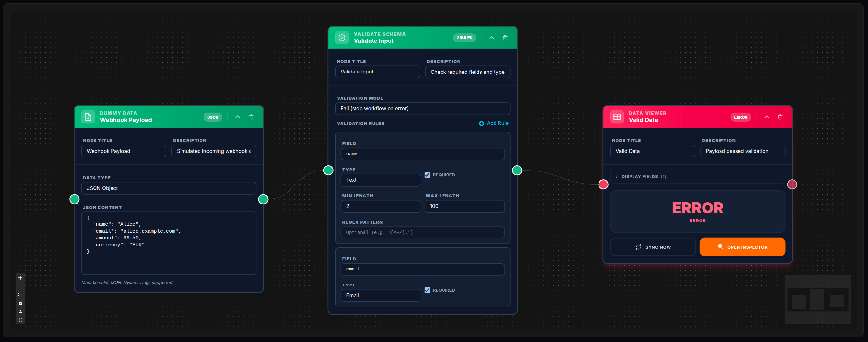Collapse the Valid Data node
The width and height of the screenshot is (868, 342).
coord(767,117)
